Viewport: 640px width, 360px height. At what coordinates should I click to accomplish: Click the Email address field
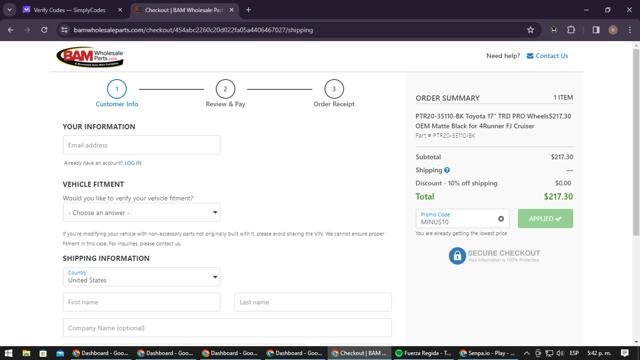pos(142,145)
